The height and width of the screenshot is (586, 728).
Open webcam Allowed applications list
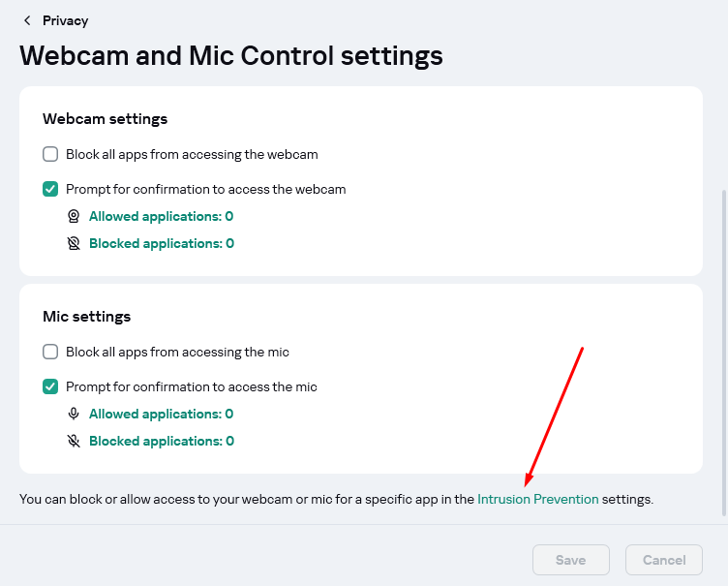[x=161, y=216]
